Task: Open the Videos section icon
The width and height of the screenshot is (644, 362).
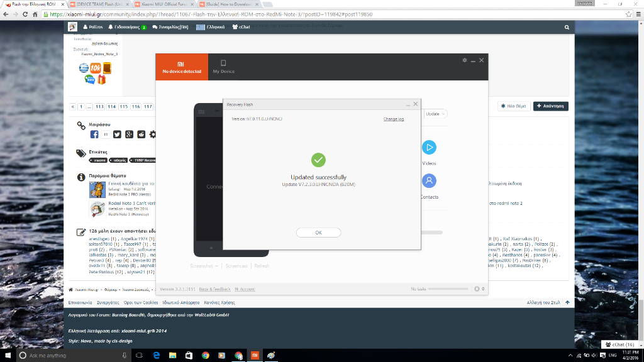Action: 429,147
